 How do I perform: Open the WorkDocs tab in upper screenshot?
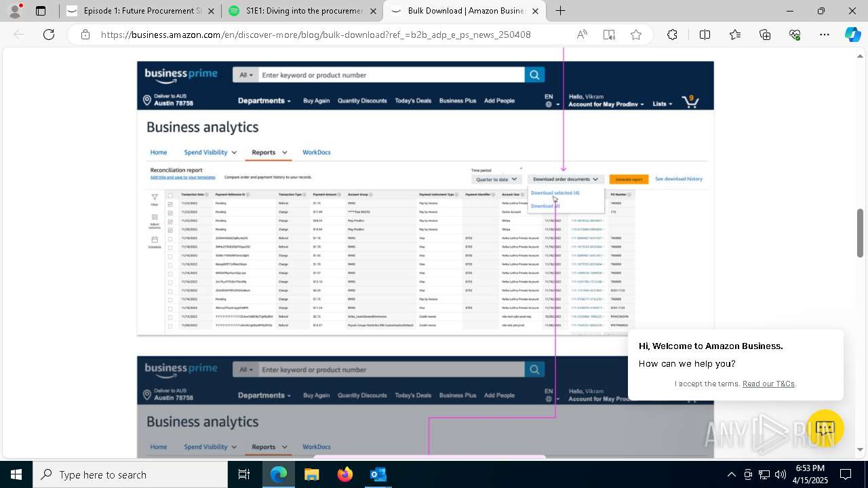[x=317, y=152]
